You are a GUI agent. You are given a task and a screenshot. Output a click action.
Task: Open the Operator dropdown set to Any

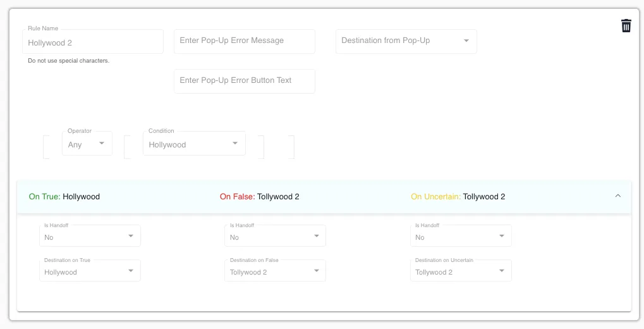coord(87,144)
